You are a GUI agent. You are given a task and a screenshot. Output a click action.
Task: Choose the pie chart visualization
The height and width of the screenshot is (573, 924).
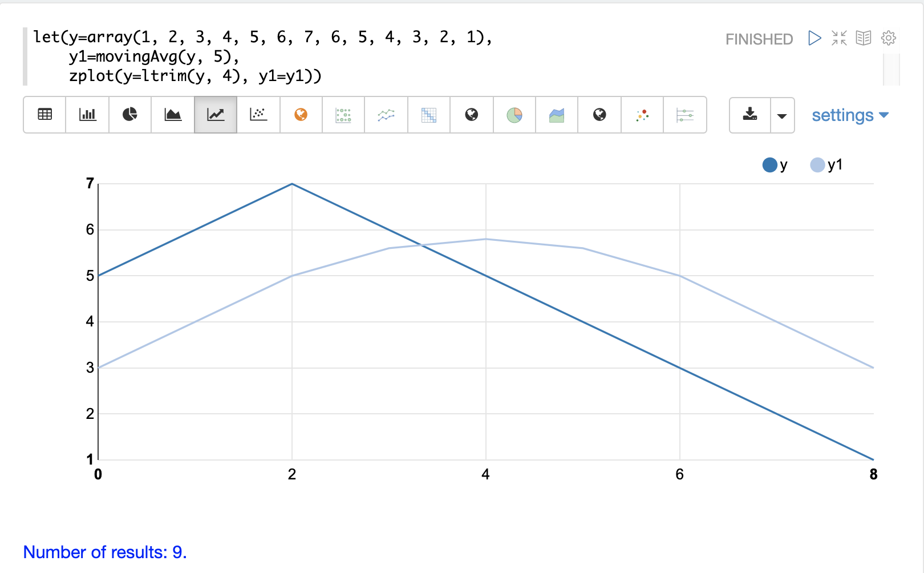130,115
